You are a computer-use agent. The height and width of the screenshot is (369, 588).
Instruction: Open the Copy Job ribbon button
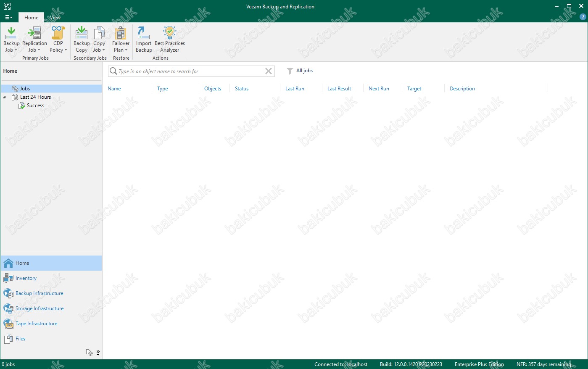99,40
